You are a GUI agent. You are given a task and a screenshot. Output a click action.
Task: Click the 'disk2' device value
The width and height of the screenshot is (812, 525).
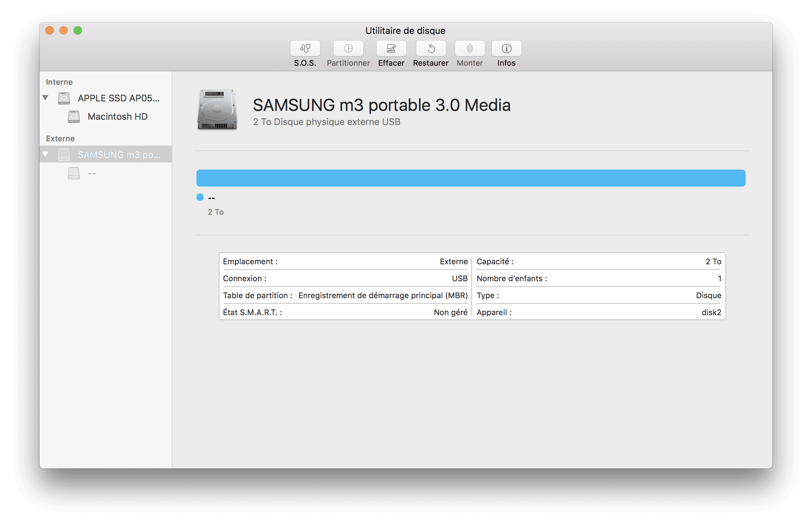point(711,312)
